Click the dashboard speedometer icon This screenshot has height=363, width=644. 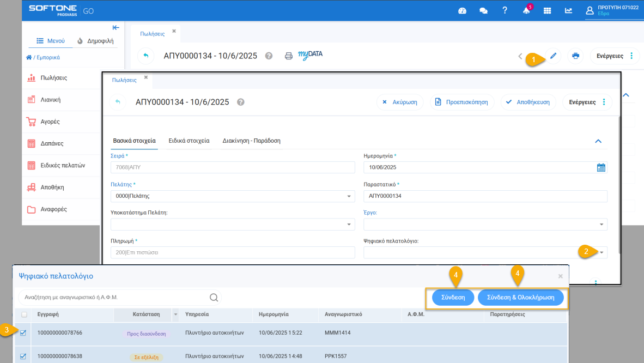tap(463, 10)
